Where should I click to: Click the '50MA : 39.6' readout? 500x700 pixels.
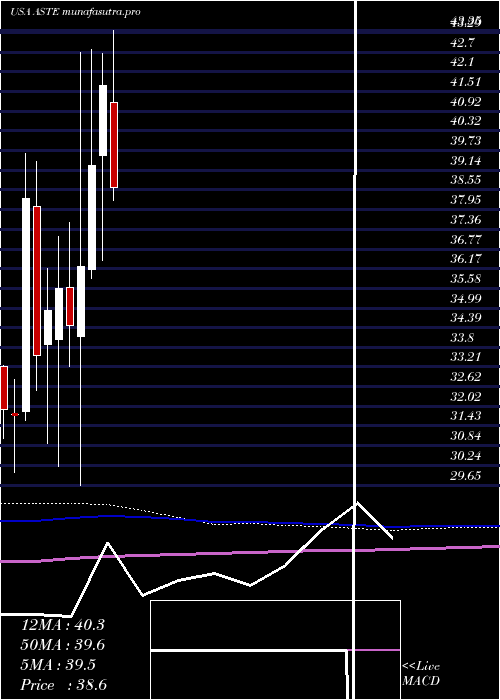(62, 645)
